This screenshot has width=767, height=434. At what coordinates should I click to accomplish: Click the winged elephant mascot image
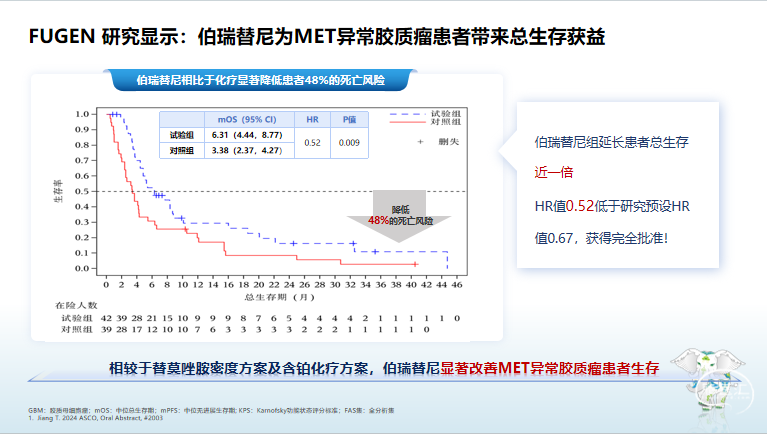(710, 378)
